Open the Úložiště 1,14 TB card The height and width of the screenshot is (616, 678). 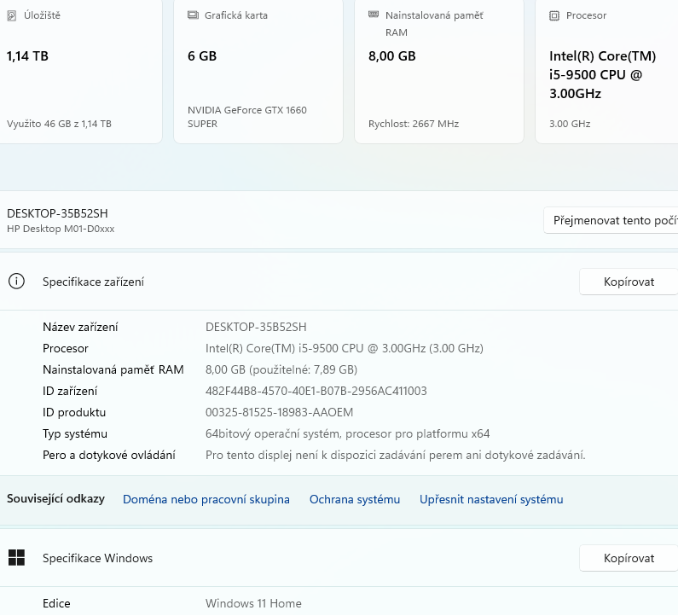[x=81, y=72]
